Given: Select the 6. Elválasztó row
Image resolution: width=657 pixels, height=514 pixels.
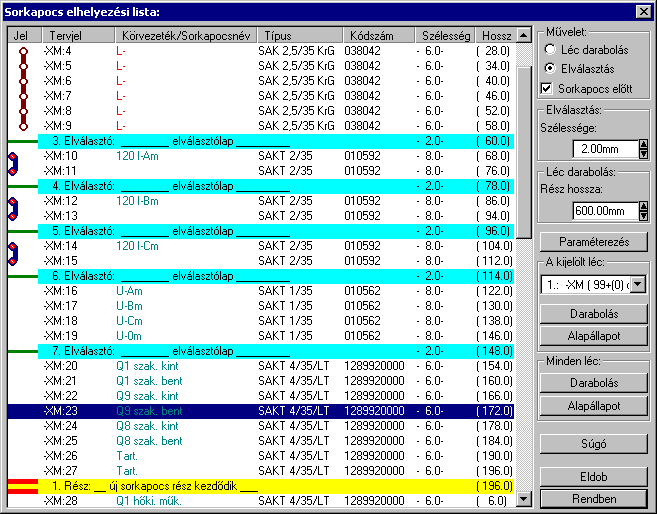Looking at the screenshot, I should tap(261, 276).
